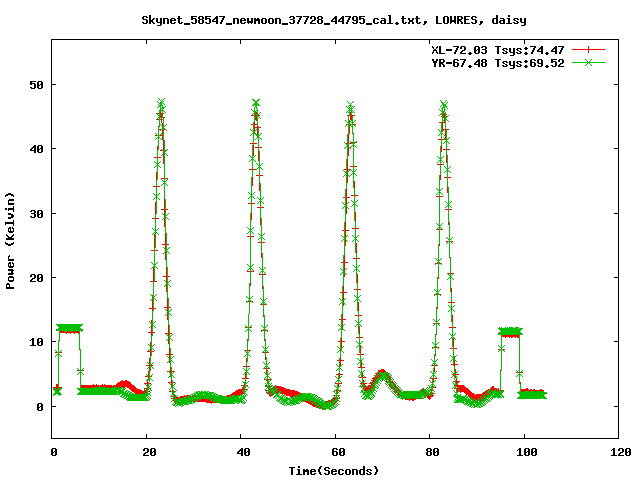Click the y-axis tick label 40

[36, 149]
